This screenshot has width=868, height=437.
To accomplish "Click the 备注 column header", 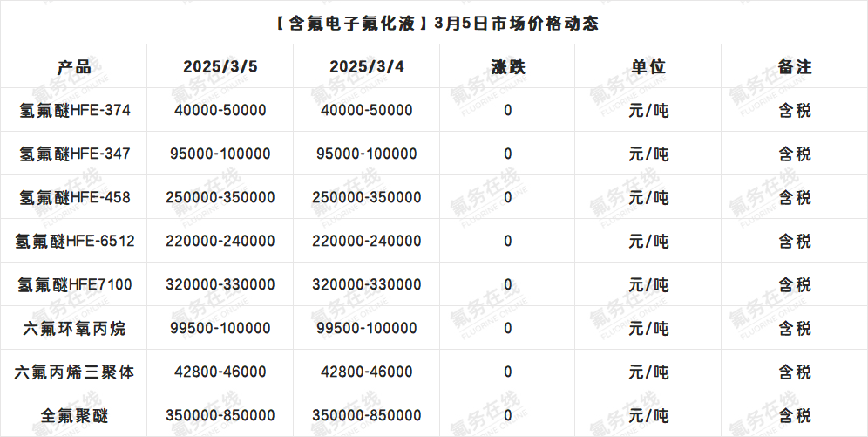I will 795,67.
